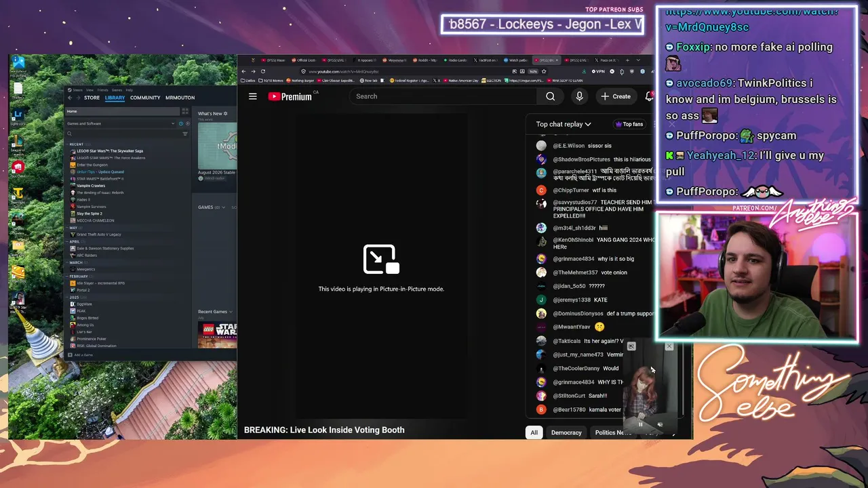This screenshot has width=868, height=488.
Task: Open the browser downloads icon
Action: (584, 71)
